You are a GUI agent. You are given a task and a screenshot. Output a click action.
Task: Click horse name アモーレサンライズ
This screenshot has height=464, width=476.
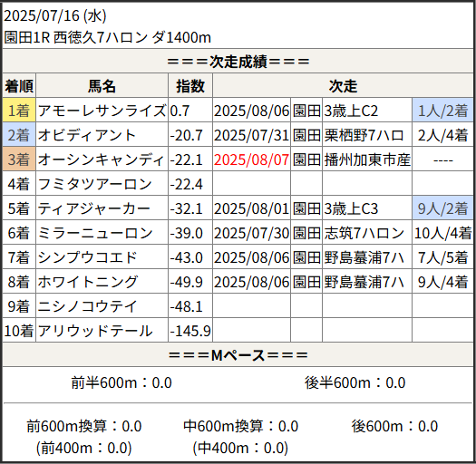pyautogui.click(x=102, y=111)
